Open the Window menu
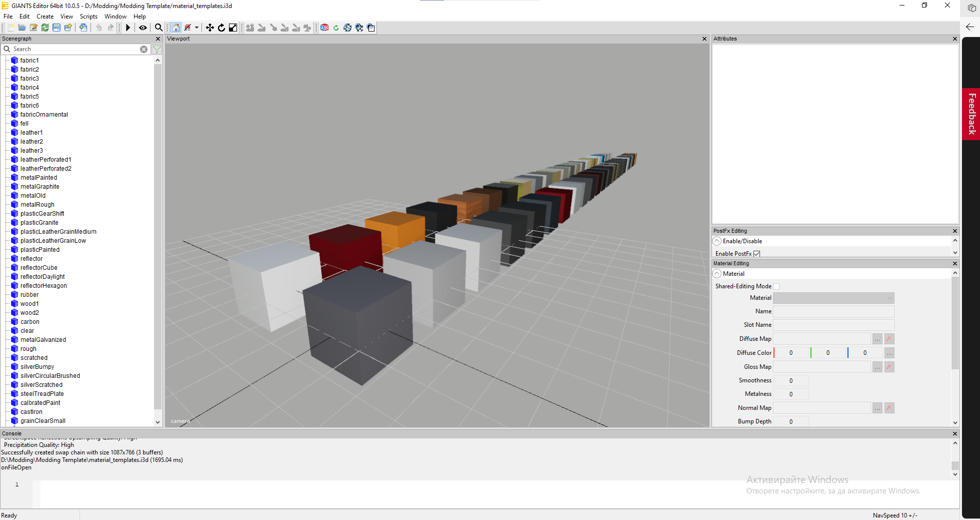This screenshot has height=520, width=980. click(x=115, y=17)
